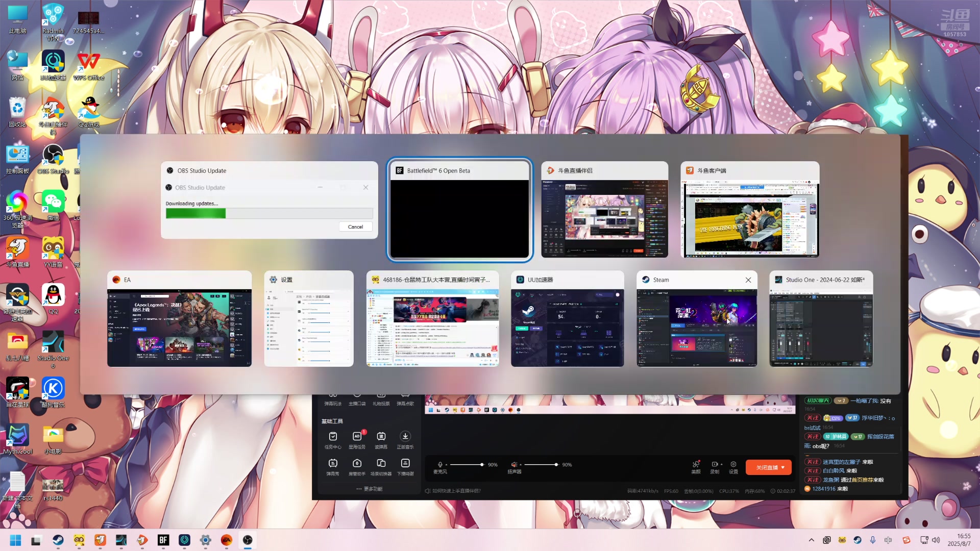Screen dimensions: 980x551
Task: Open EA app from the taskbar
Action: pyautogui.click(x=227, y=540)
